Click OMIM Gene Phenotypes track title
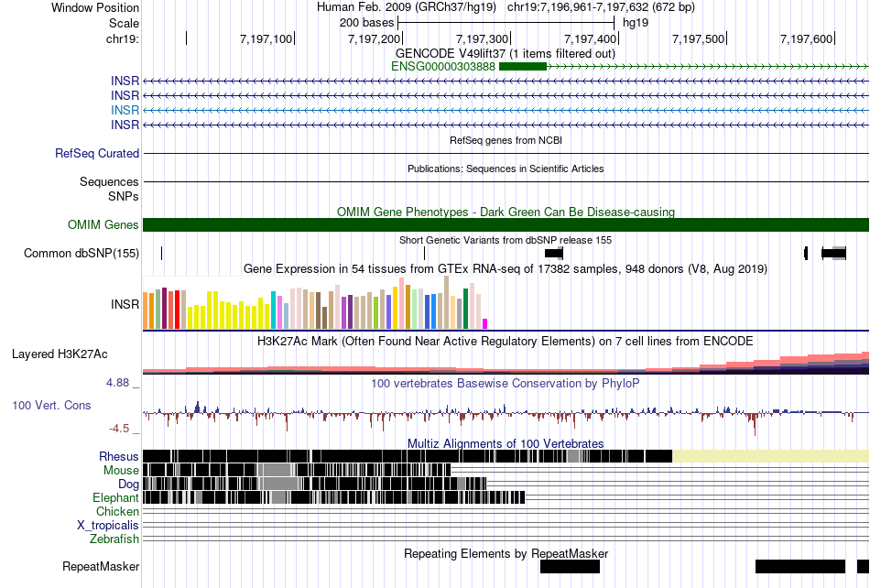Viewport: 870px width, 588px height. [x=506, y=212]
